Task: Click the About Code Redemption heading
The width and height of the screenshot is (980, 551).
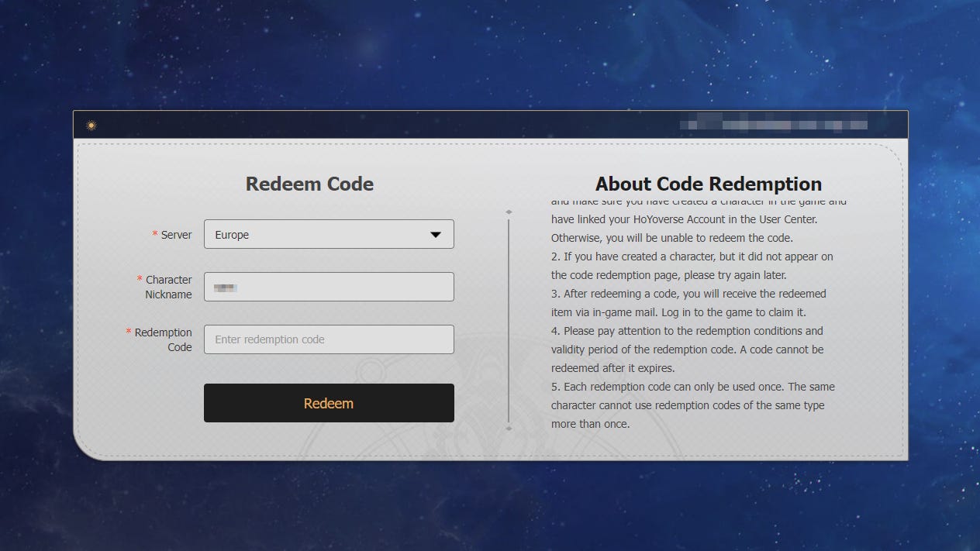Action: (x=708, y=184)
